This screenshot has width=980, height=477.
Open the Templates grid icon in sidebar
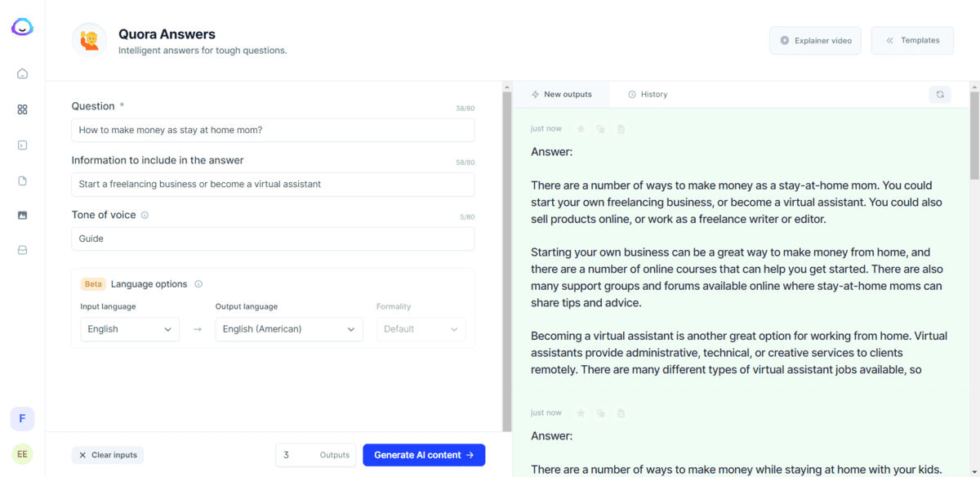point(22,109)
